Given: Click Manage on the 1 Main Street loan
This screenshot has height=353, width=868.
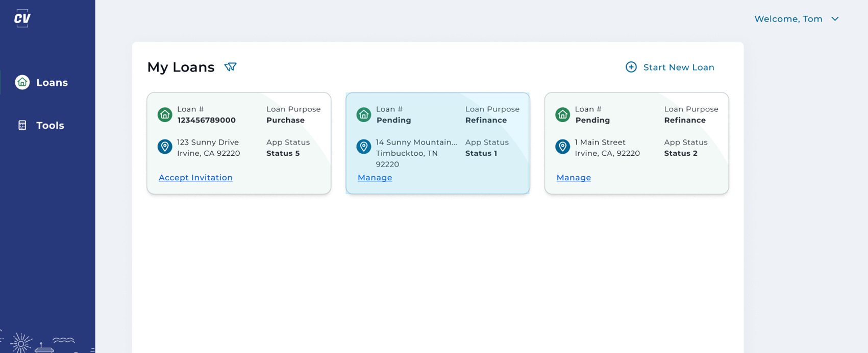Looking at the screenshot, I should (x=574, y=178).
